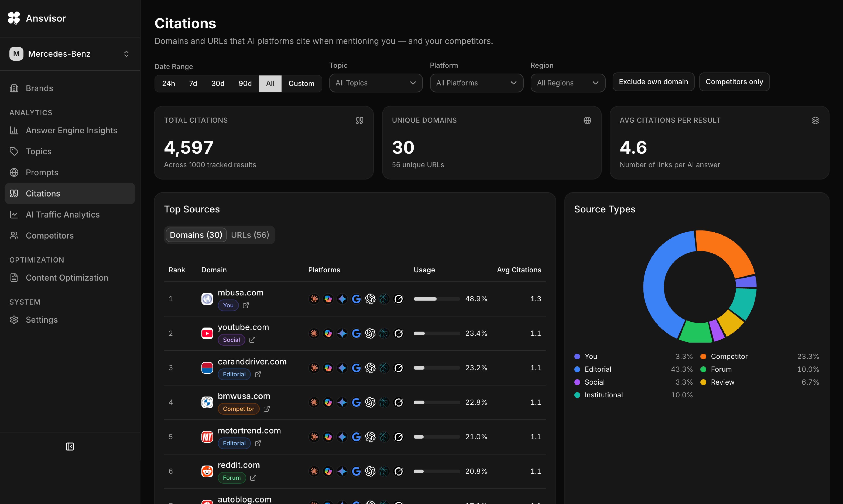Click the mbusa.com favicon
843x504 pixels.
[x=207, y=299]
